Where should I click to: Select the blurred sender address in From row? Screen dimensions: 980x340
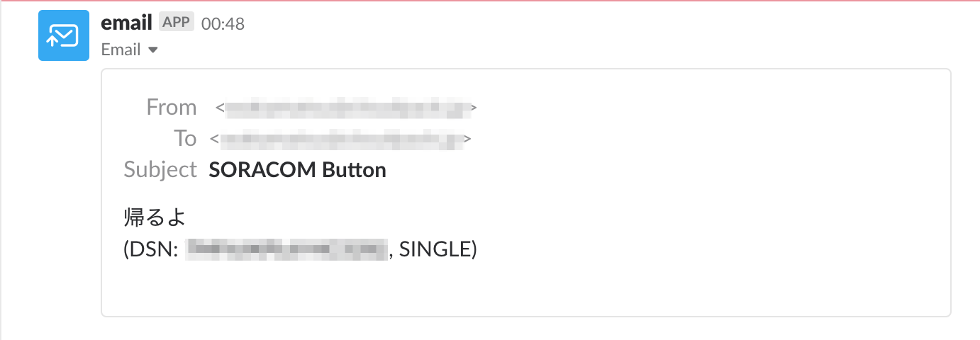[x=347, y=108]
